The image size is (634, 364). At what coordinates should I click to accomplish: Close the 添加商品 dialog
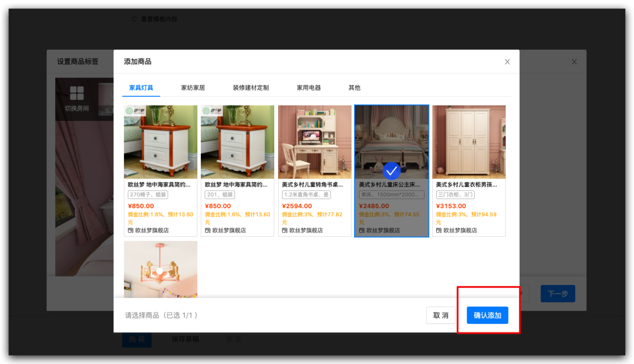(x=507, y=62)
